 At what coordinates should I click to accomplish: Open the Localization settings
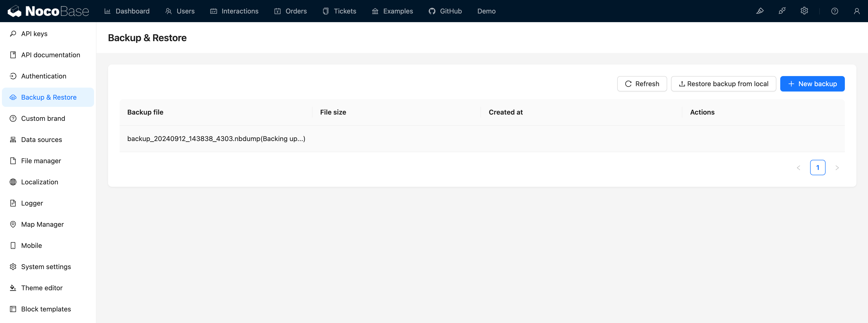coord(40,182)
